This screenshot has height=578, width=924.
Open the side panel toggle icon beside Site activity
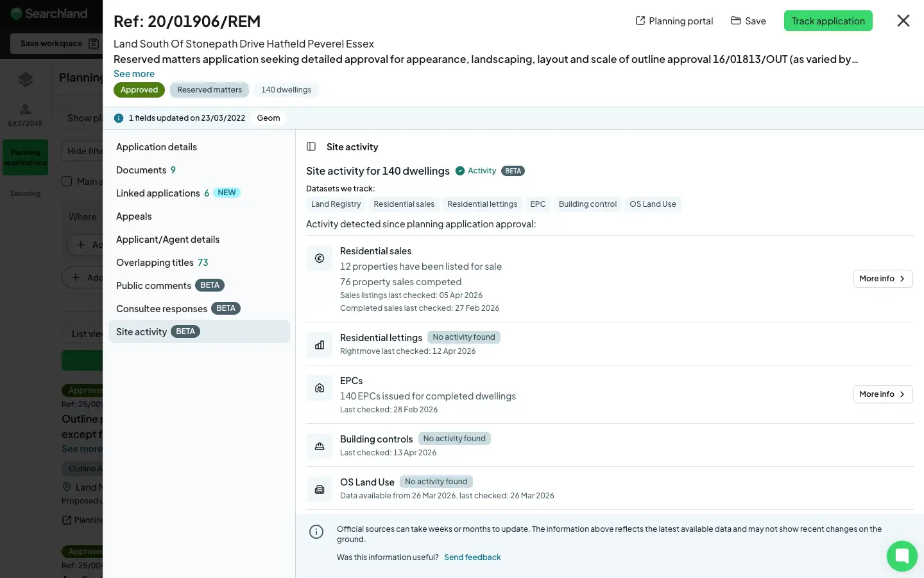coord(311,146)
